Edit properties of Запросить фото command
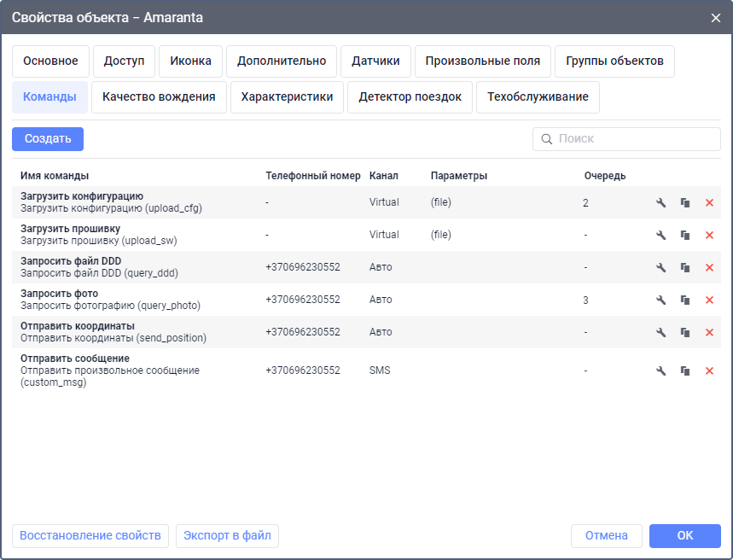The width and height of the screenshot is (733, 560). [660, 300]
